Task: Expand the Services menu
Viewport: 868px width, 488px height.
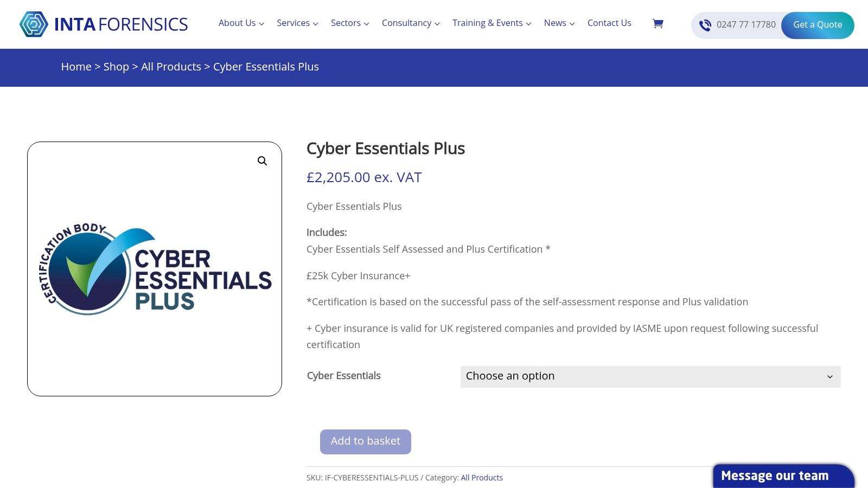Action: pos(297,23)
